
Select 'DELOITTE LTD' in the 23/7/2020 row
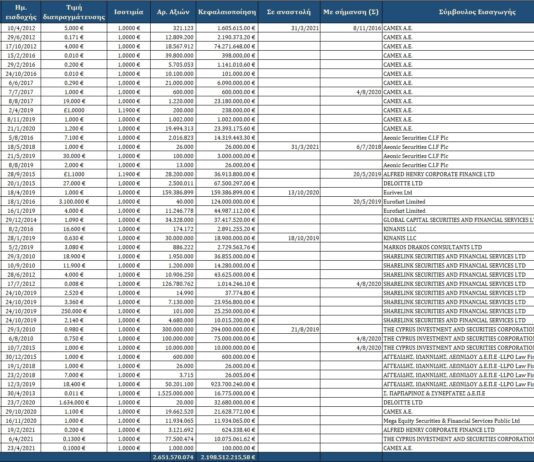[x=403, y=403]
